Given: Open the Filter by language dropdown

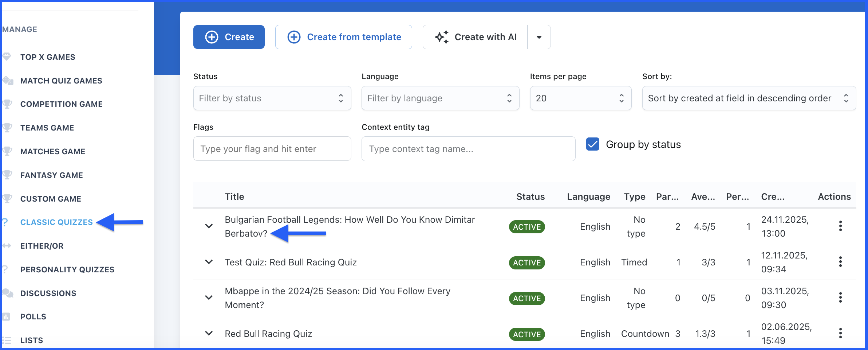Looking at the screenshot, I should tap(440, 98).
